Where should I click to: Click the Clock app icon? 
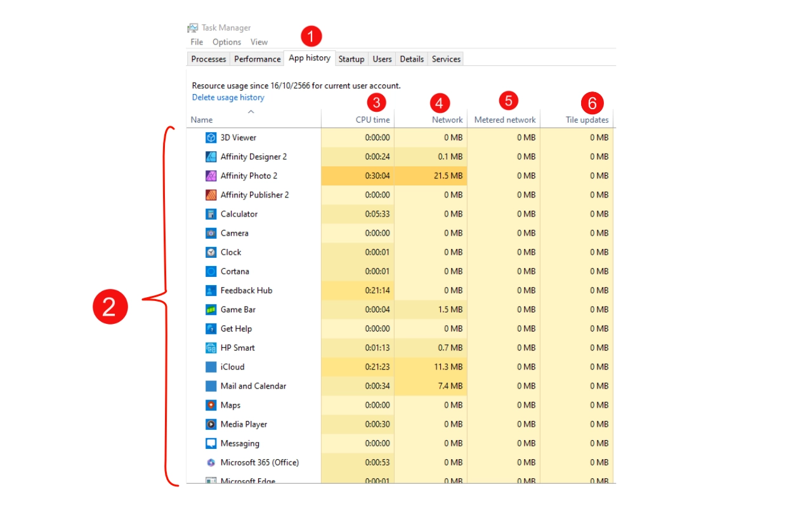click(x=211, y=252)
